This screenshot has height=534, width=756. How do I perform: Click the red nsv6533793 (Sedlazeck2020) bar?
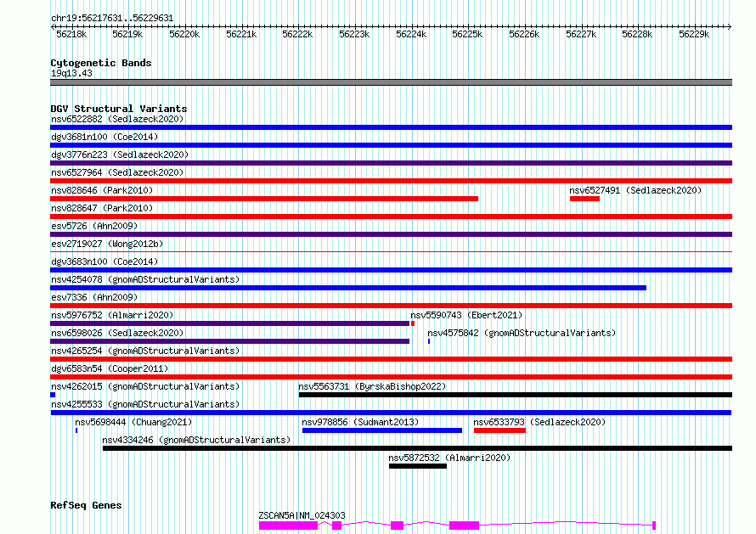coord(499,430)
